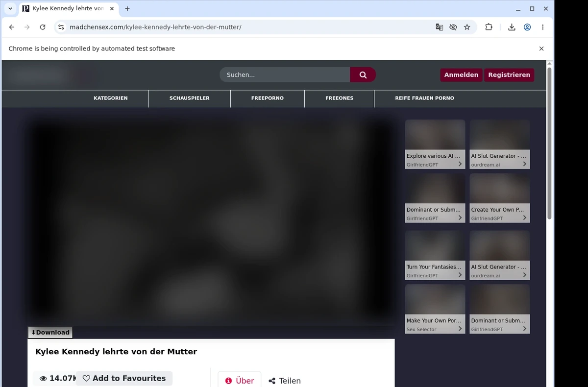Click the page vertical scrollbar thumb
Image resolution: width=588 pixels, height=387 pixels.
click(x=549, y=143)
